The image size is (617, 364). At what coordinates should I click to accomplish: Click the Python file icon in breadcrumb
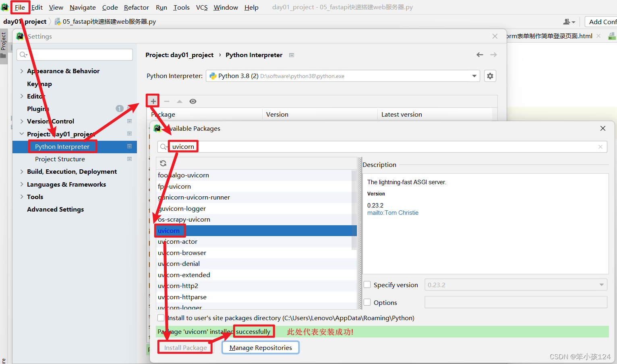[x=58, y=22]
